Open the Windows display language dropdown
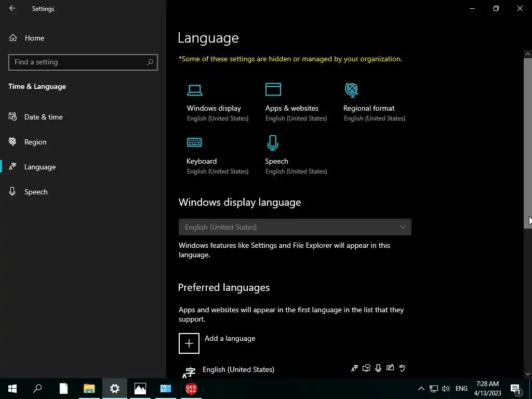532x399 pixels. (295, 227)
